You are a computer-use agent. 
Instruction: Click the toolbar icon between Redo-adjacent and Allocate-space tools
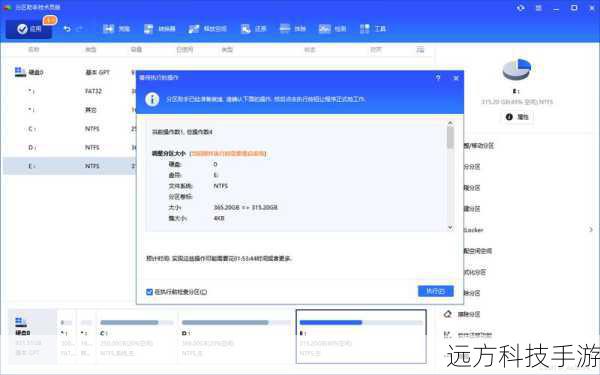click(148, 29)
